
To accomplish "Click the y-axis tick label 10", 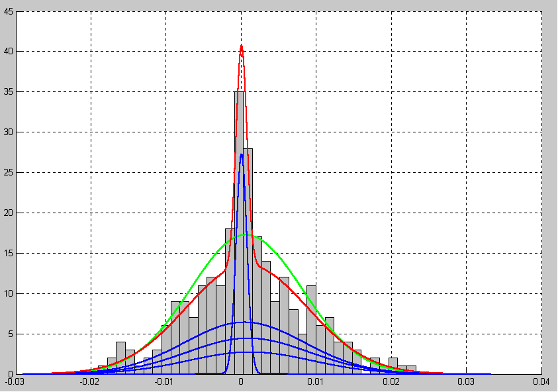I will pyautogui.click(x=8, y=294).
